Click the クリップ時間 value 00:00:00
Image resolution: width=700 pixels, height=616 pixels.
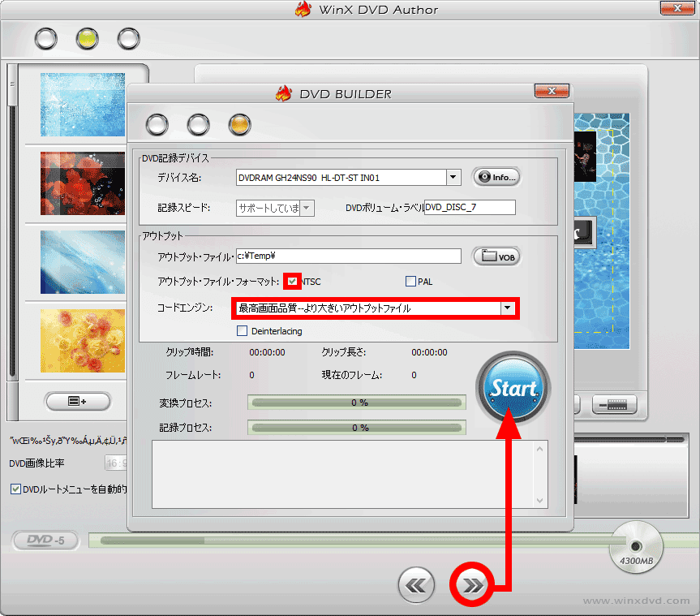[267, 352]
